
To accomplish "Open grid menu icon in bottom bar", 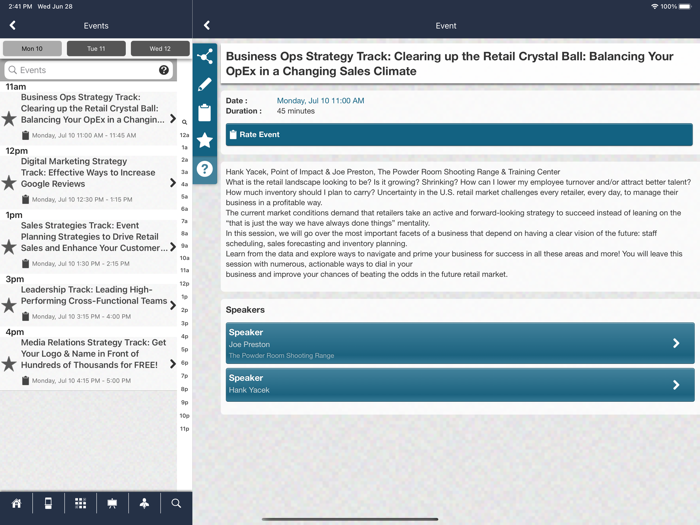I will click(x=80, y=504).
